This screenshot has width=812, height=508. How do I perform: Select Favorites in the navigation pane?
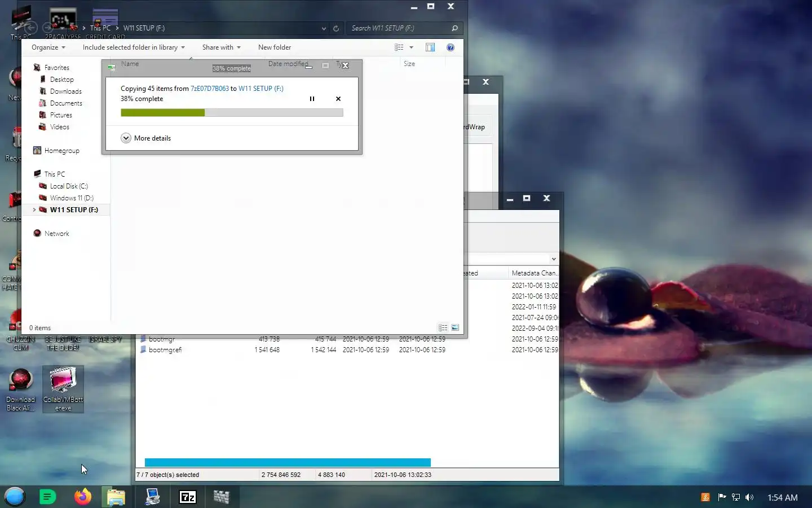pyautogui.click(x=51, y=68)
